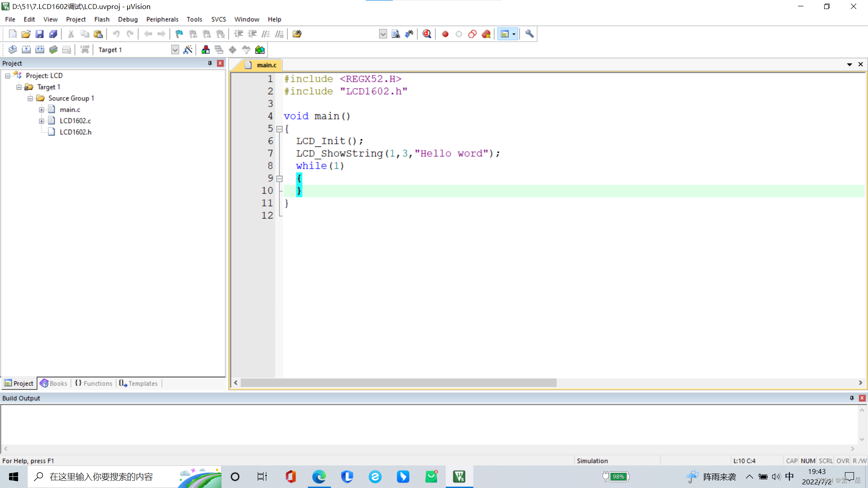
Task: Click the Download to flash LOAD icon
Action: [85, 50]
